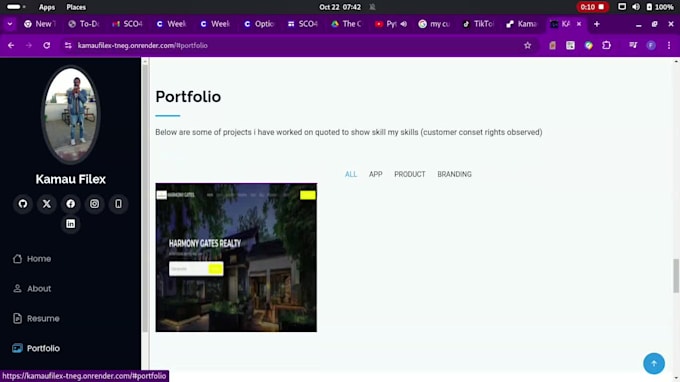Screen dimensions: 680x382
Task: Open the Places menu in top bar
Action: coord(76,7)
